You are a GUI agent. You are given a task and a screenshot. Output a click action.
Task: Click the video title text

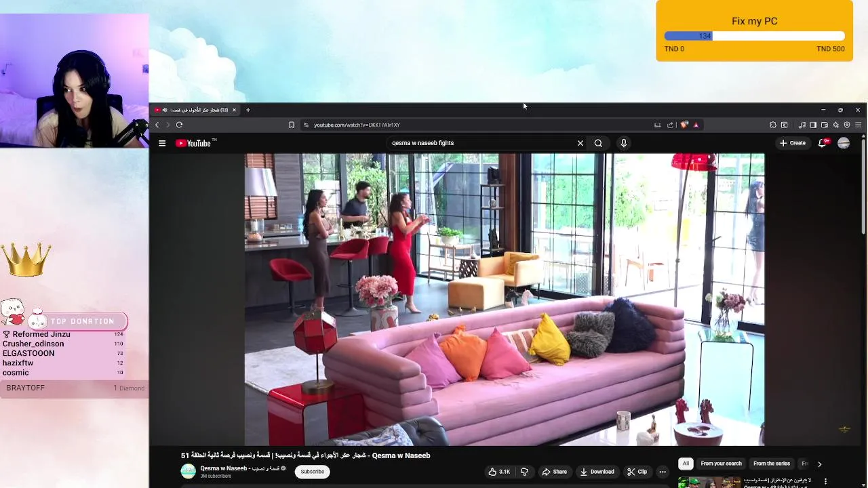click(x=305, y=455)
